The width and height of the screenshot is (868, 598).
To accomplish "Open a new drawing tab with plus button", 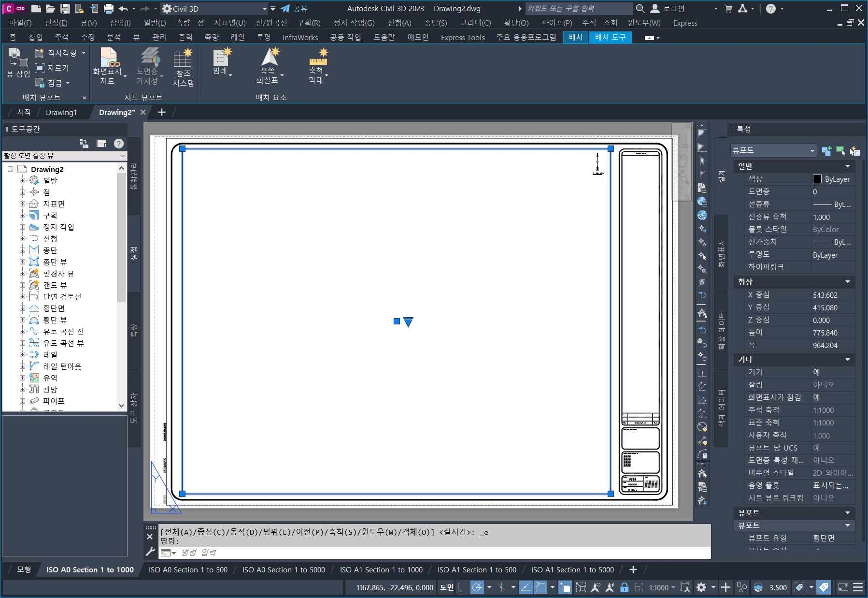I will tap(162, 112).
